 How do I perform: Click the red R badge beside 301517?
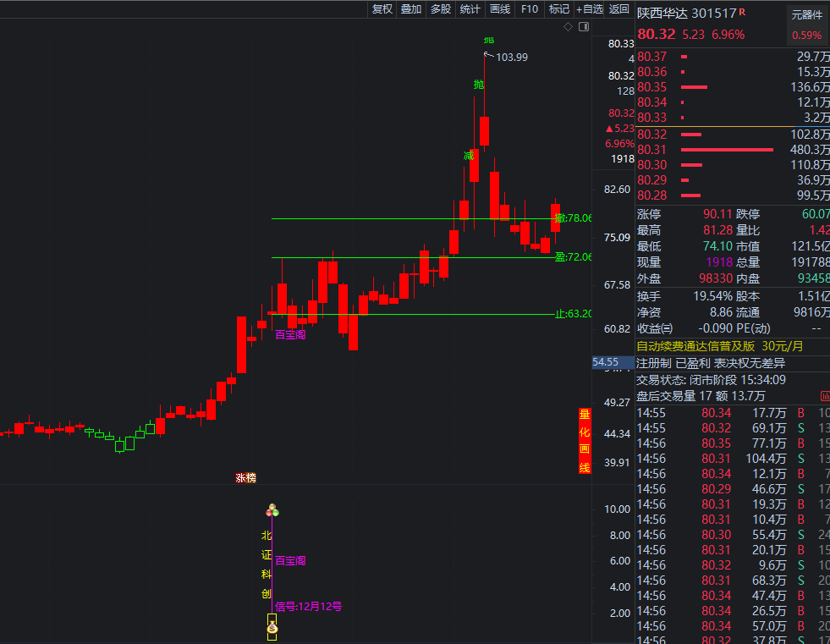[742, 12]
